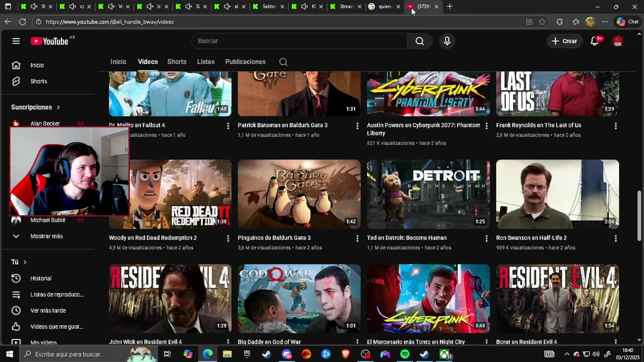Click the search magnifier button beside Buscar

point(420,41)
